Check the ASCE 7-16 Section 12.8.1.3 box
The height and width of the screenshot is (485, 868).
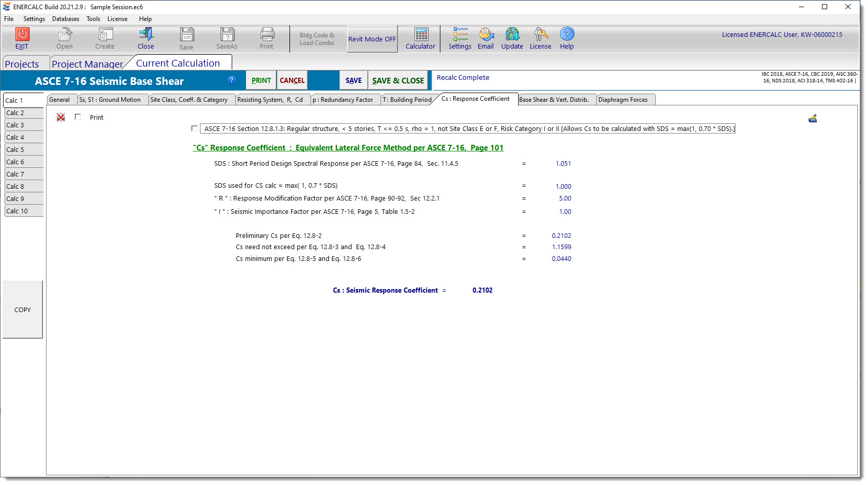(x=194, y=128)
